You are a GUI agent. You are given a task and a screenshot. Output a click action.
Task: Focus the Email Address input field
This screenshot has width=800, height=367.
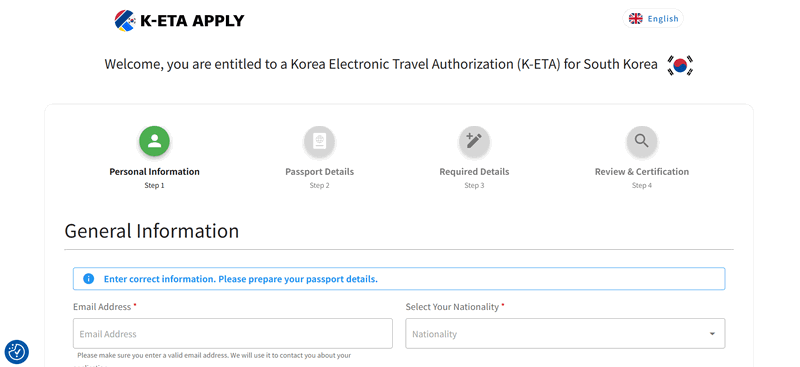pos(233,334)
